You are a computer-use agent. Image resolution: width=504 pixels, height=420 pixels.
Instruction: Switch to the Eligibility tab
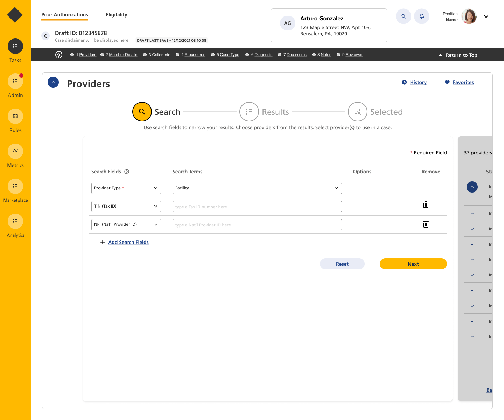coord(116,15)
